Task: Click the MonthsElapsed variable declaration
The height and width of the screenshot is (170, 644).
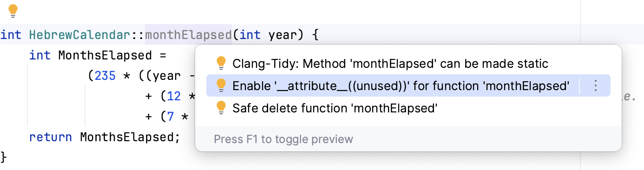Action: (x=105, y=55)
